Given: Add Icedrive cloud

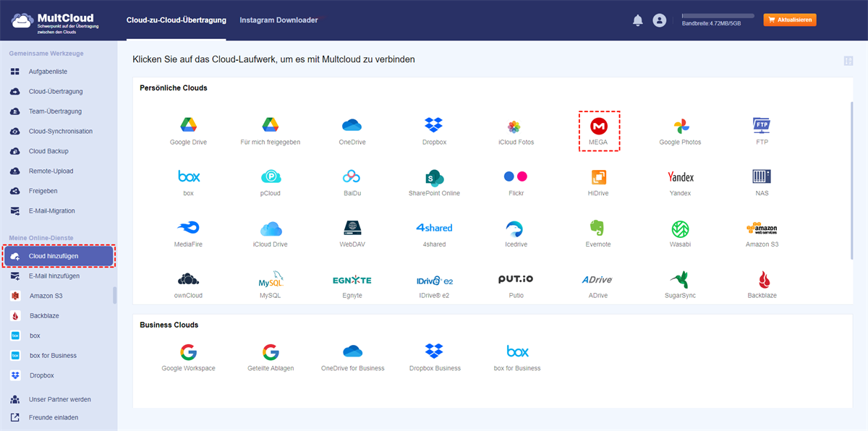Looking at the screenshot, I should coord(516,228).
